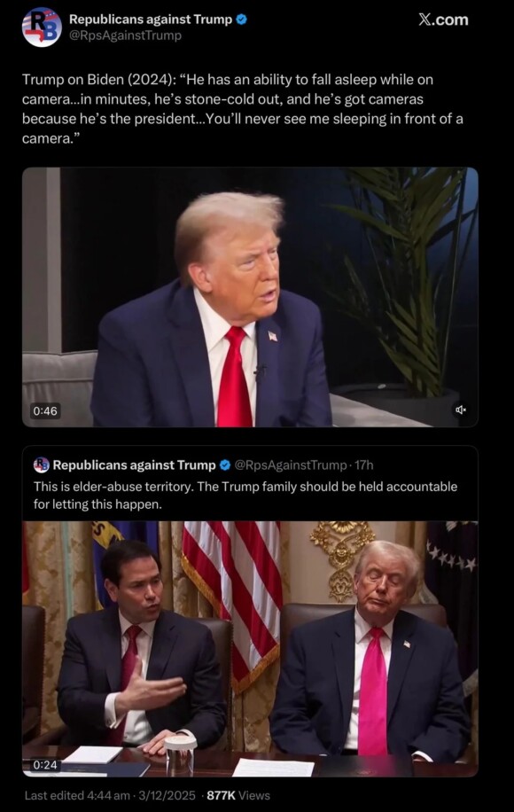
Task: Click the 0:24 duration badge
Action: (x=45, y=765)
